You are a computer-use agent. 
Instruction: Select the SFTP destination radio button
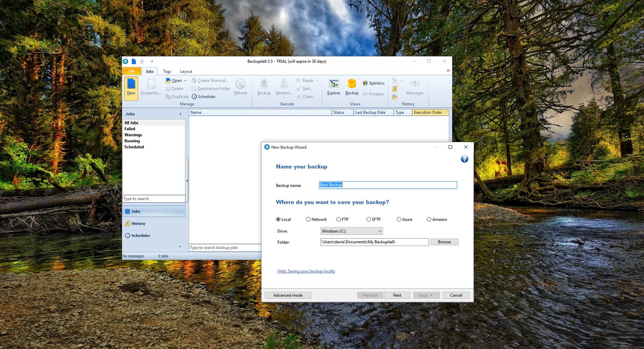369,219
